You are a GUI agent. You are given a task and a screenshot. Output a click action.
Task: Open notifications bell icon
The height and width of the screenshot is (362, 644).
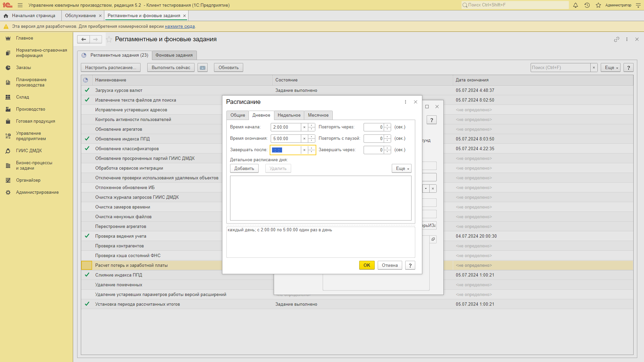[x=576, y=5]
